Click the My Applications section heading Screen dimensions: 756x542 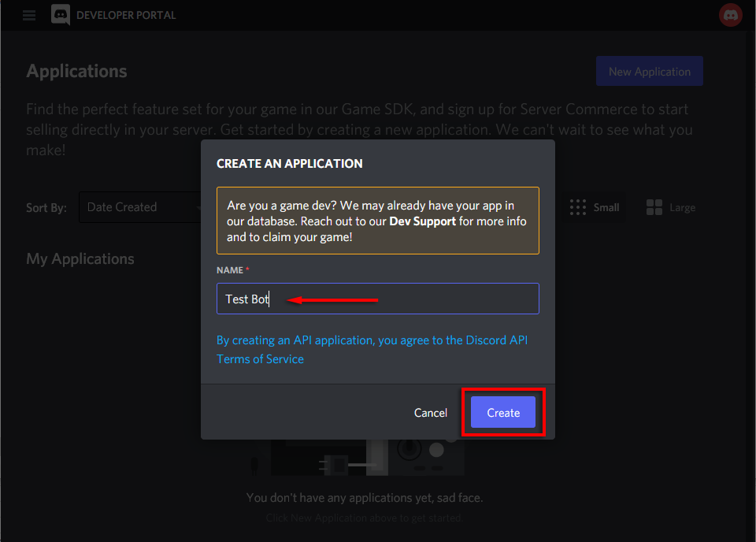coord(80,259)
